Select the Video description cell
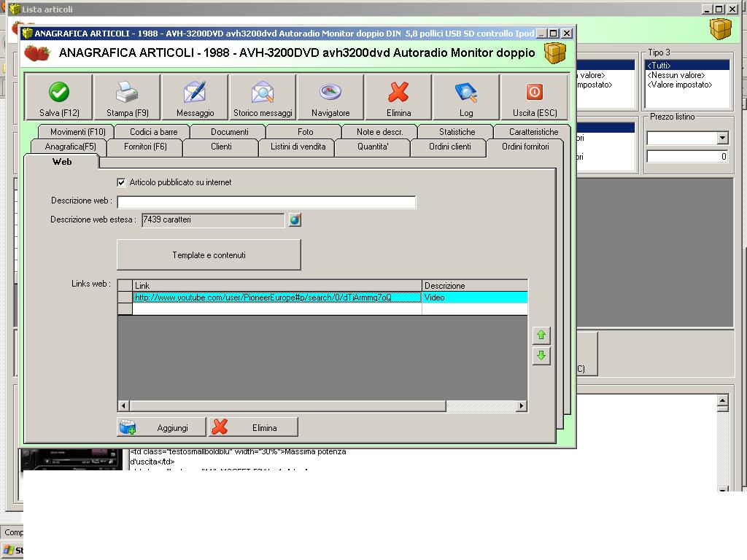 click(x=474, y=297)
